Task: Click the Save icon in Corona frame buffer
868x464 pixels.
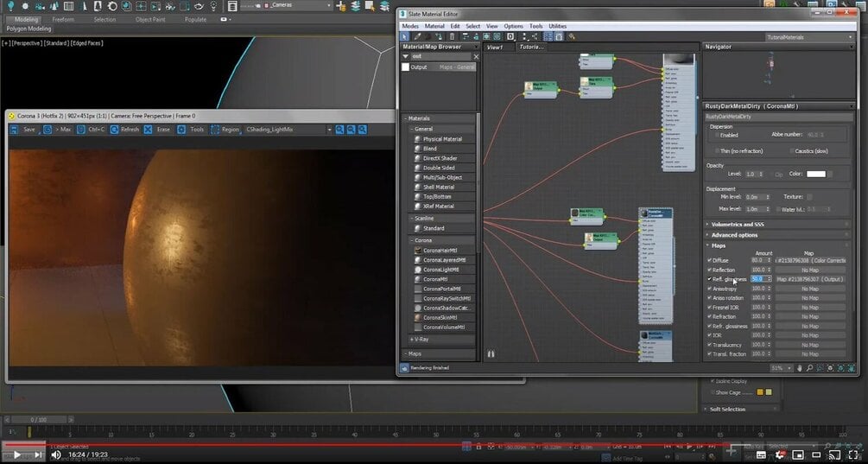Action: pyautogui.click(x=15, y=130)
